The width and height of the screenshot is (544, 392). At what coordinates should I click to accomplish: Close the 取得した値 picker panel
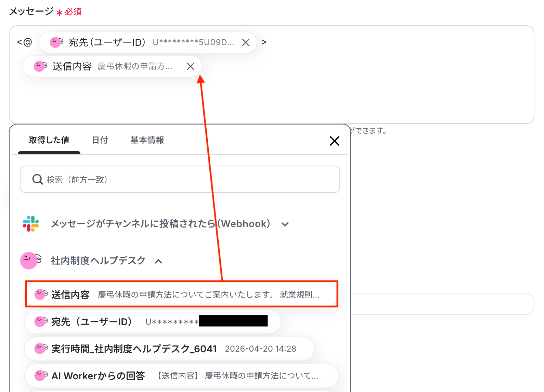pyautogui.click(x=334, y=141)
